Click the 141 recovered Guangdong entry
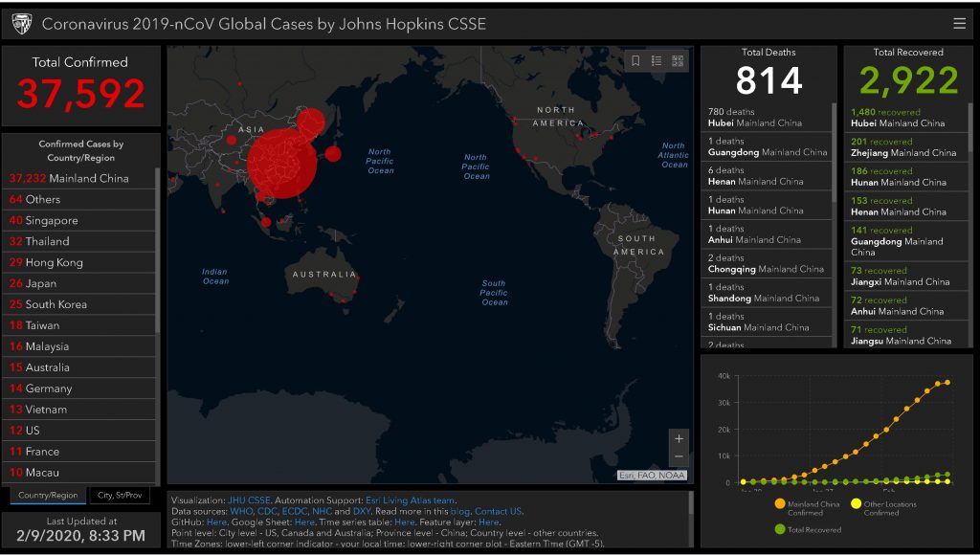980x555 pixels. (906, 240)
